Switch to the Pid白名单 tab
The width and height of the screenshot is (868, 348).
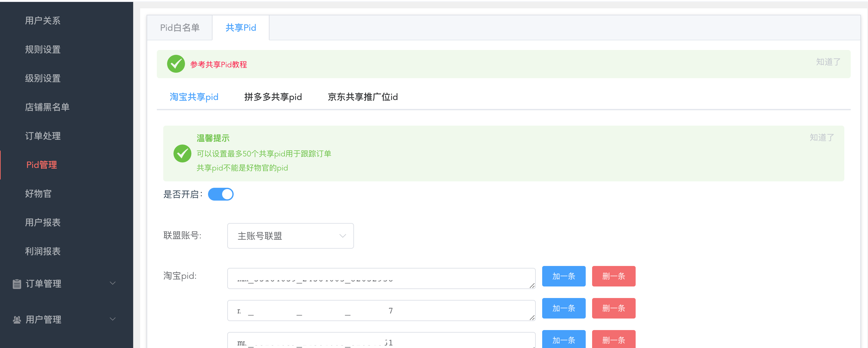point(180,28)
